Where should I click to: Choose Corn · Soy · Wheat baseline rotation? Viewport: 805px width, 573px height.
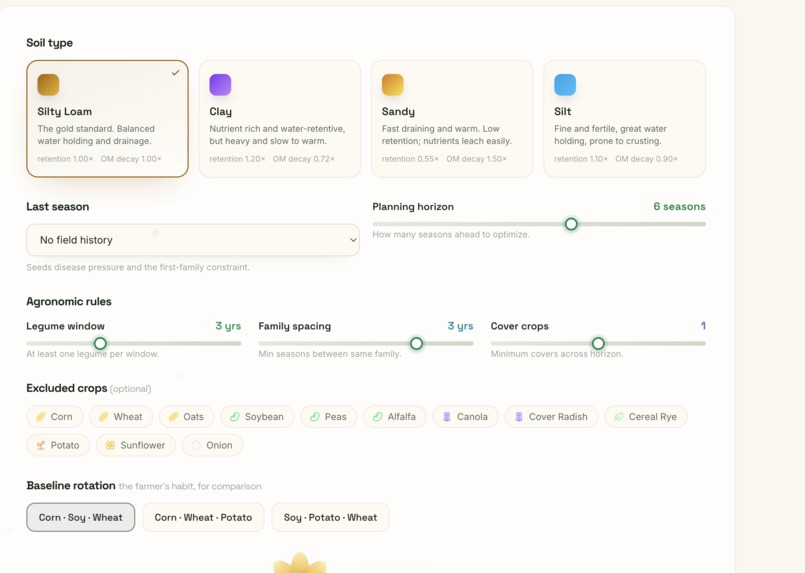coord(81,518)
